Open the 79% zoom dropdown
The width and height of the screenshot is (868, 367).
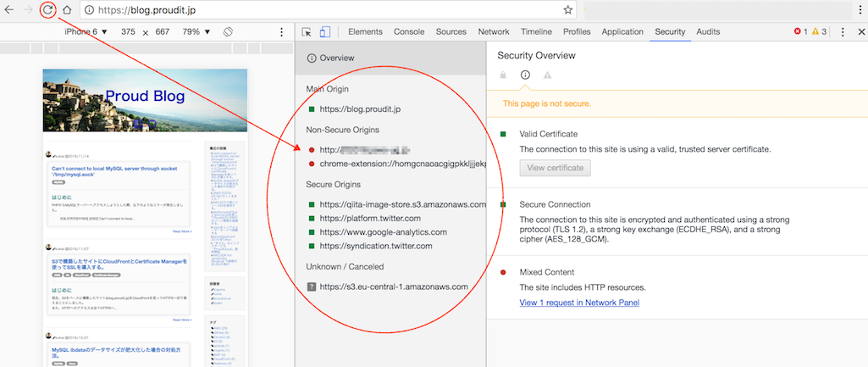(196, 32)
